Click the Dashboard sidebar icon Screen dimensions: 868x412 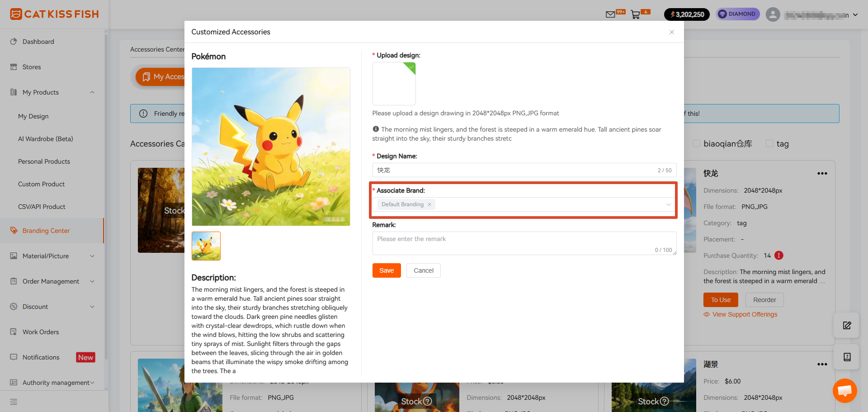point(14,42)
